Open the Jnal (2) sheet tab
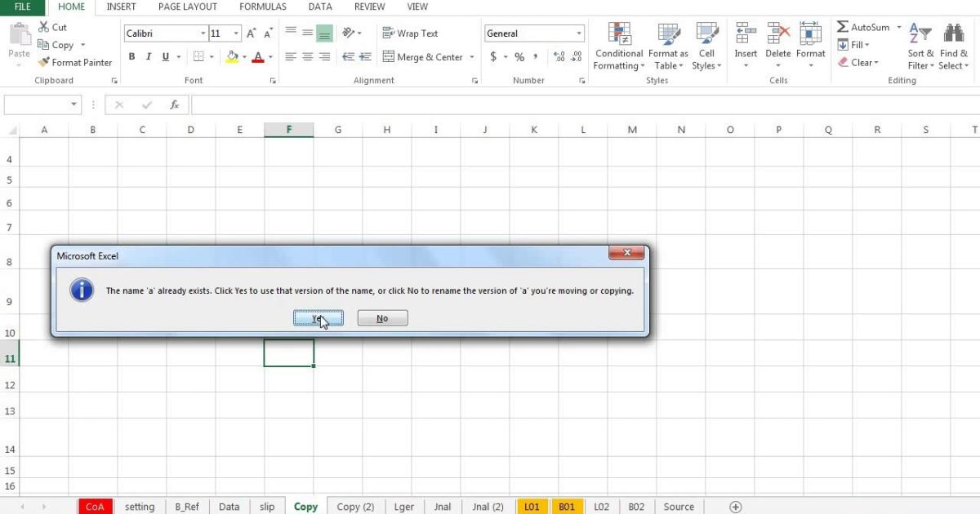The width and height of the screenshot is (980, 514). point(488,507)
